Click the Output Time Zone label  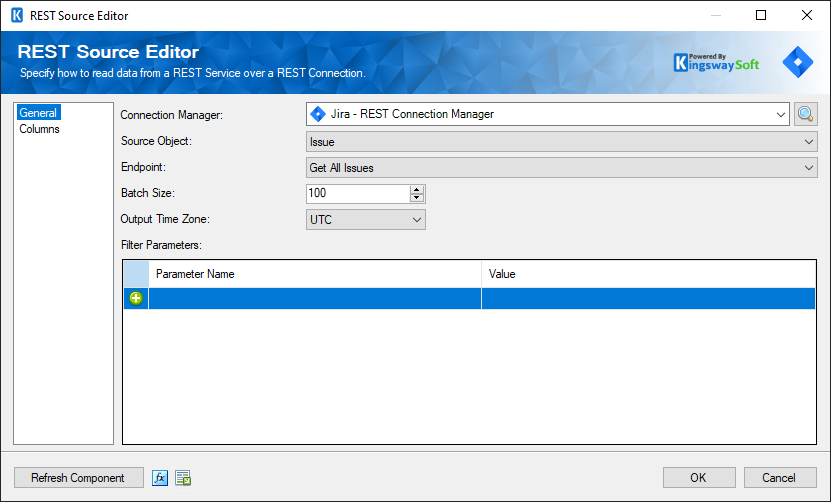pyautogui.click(x=165, y=219)
